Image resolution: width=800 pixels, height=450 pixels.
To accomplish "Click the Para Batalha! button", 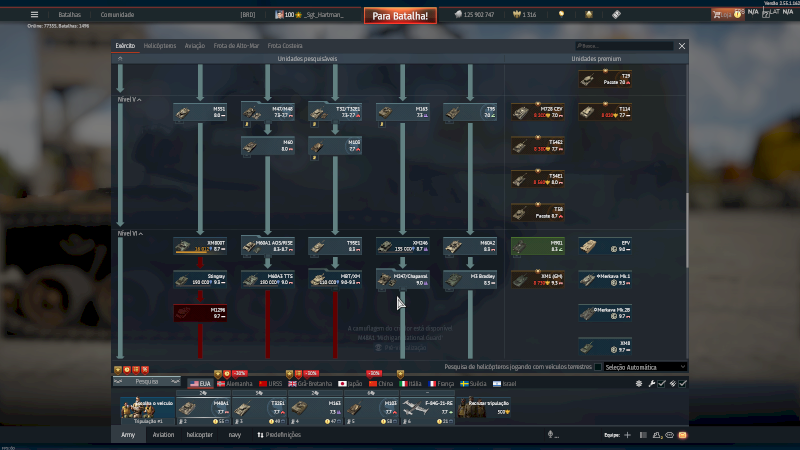I will tap(400, 16).
